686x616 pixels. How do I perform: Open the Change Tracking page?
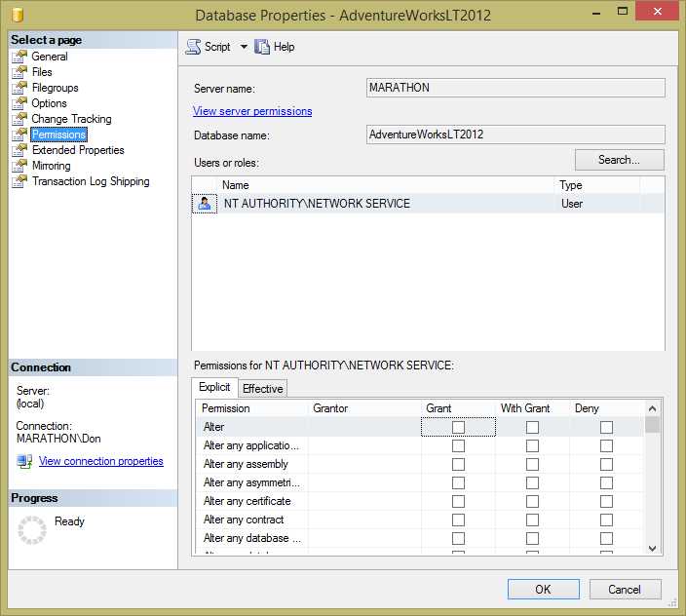tap(71, 119)
